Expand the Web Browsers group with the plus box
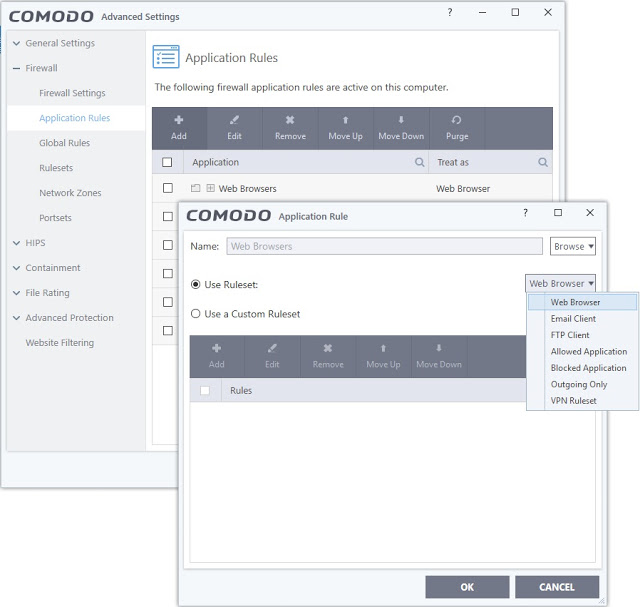This screenshot has width=640, height=607. click(210, 188)
